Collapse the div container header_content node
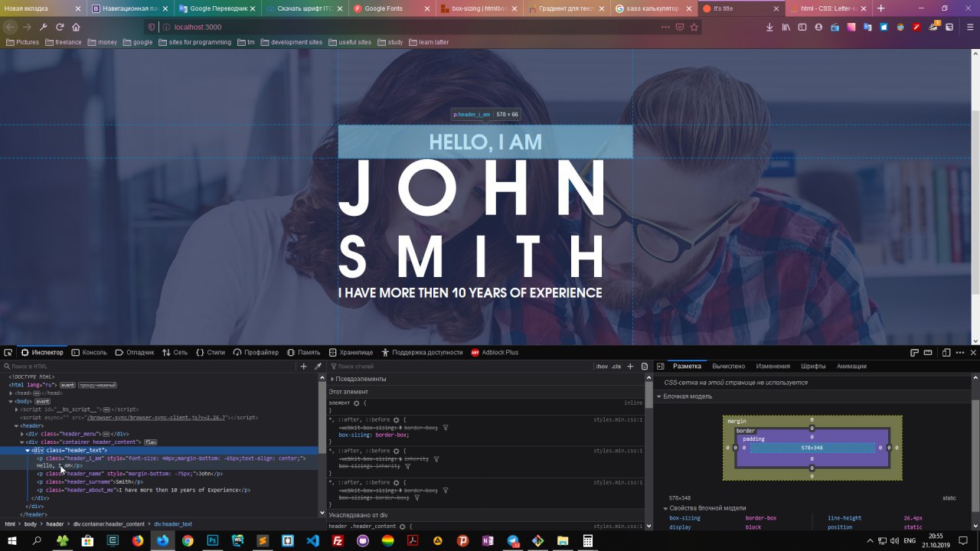Viewport: 980px width, 551px height. tap(22, 442)
